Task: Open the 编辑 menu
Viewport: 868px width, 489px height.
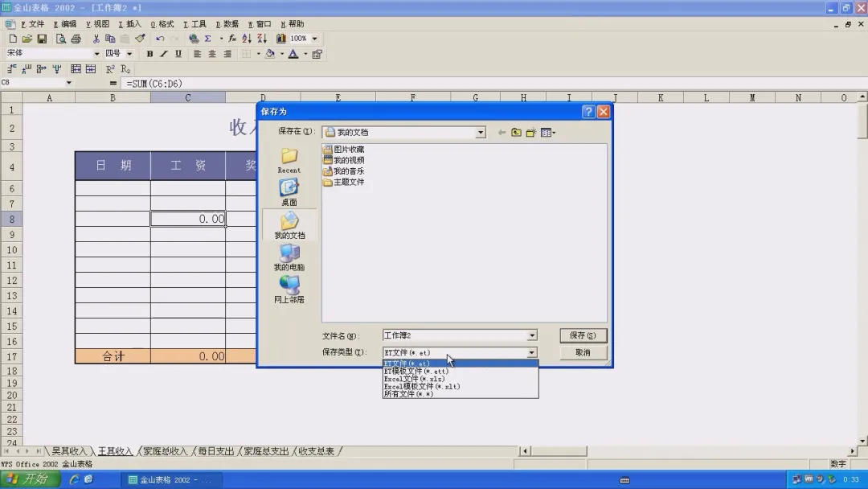Action: click(x=65, y=24)
